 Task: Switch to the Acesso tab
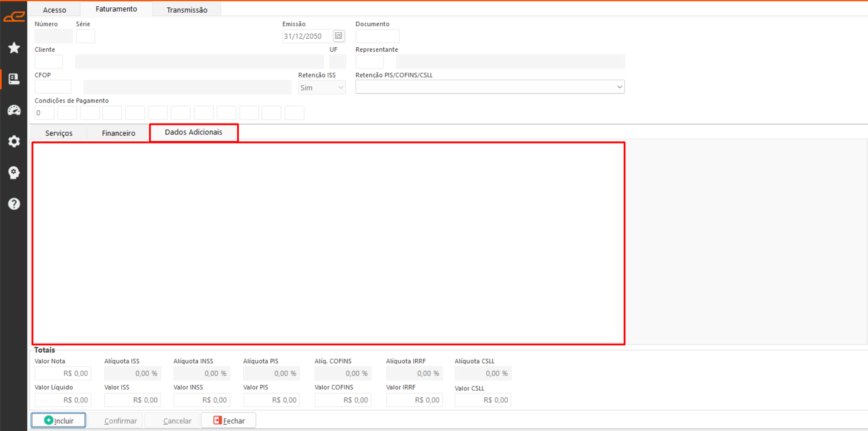click(54, 10)
